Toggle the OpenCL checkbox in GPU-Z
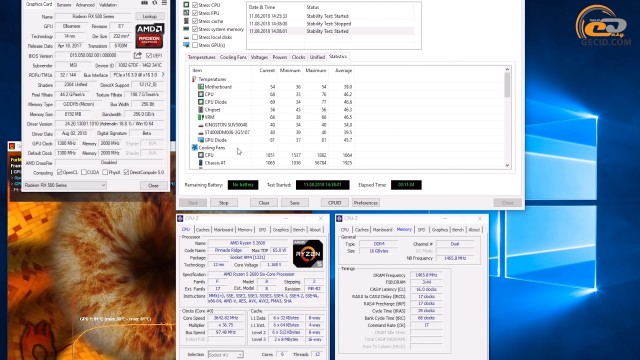640x360 pixels. click(60, 172)
